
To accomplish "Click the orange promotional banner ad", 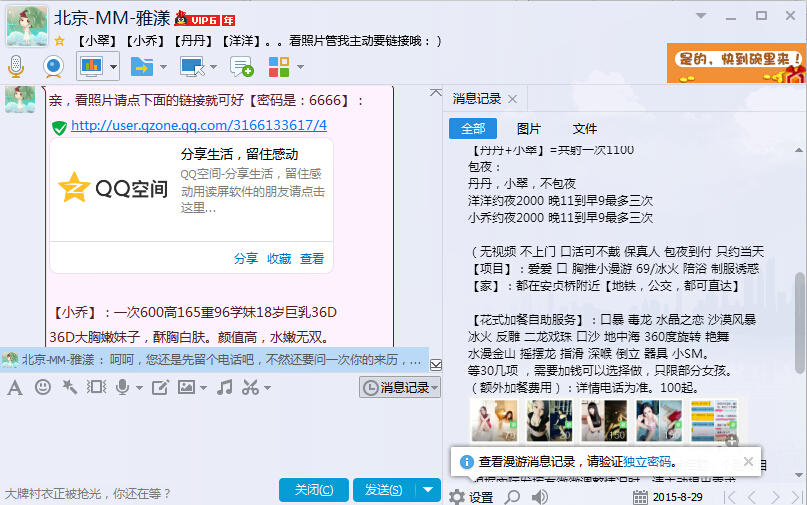I will pyautogui.click(x=736, y=63).
